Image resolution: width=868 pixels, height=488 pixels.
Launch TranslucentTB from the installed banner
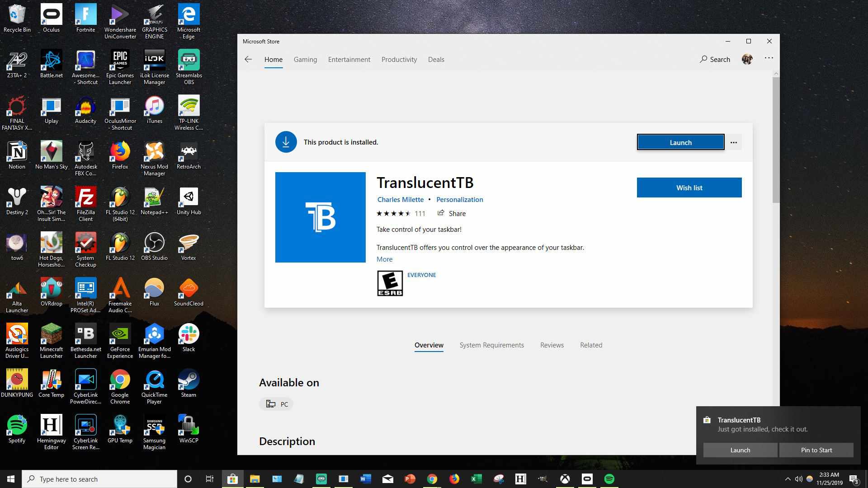[x=680, y=142]
